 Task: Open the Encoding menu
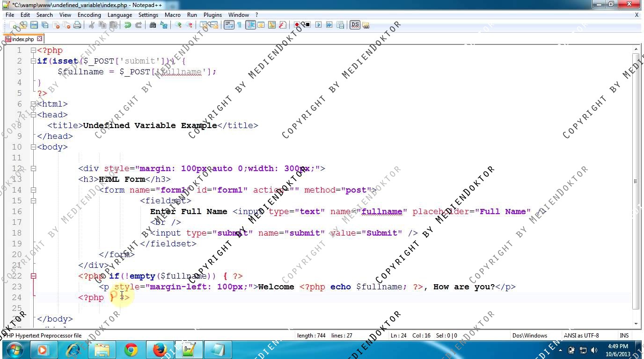pos(89,14)
